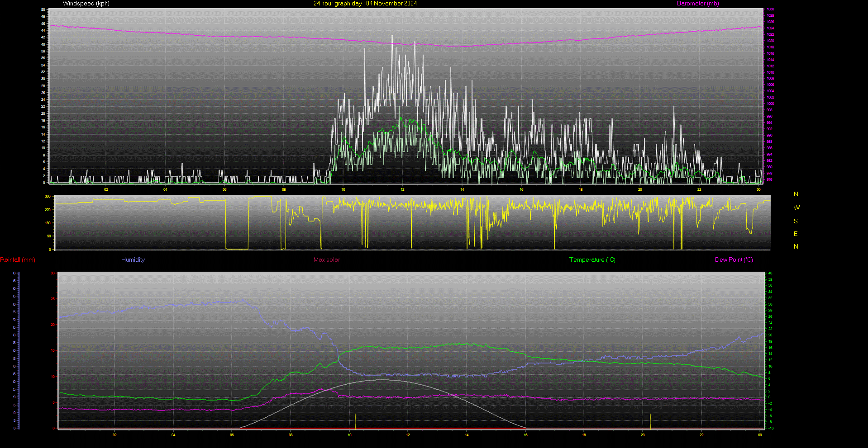Click the '30' value on windspeed axis
The width and height of the screenshot is (868, 448).
pyautogui.click(x=43, y=79)
